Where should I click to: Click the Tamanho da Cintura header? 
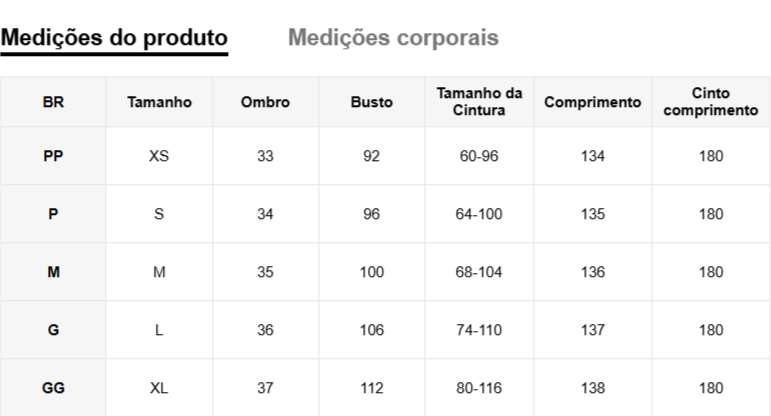[479, 102]
